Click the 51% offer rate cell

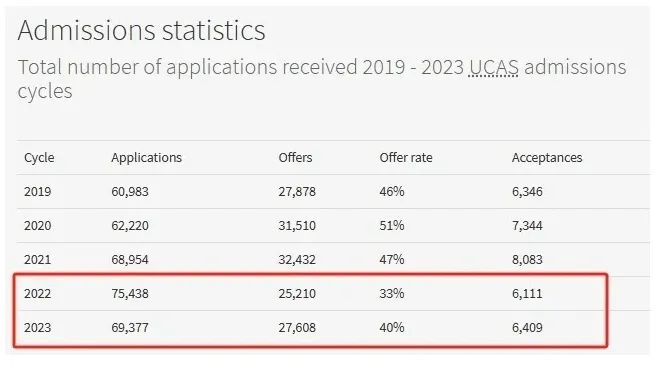tap(392, 225)
